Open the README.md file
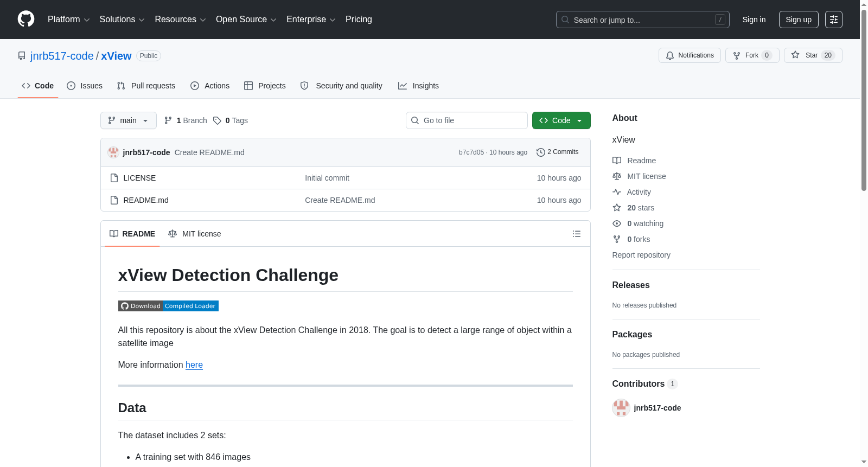 pos(146,200)
